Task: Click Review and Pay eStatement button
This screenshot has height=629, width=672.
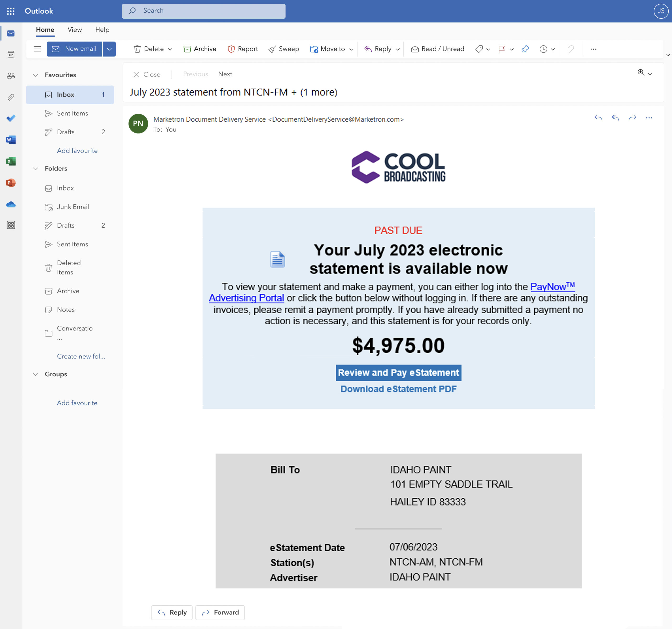Action: [x=398, y=372]
